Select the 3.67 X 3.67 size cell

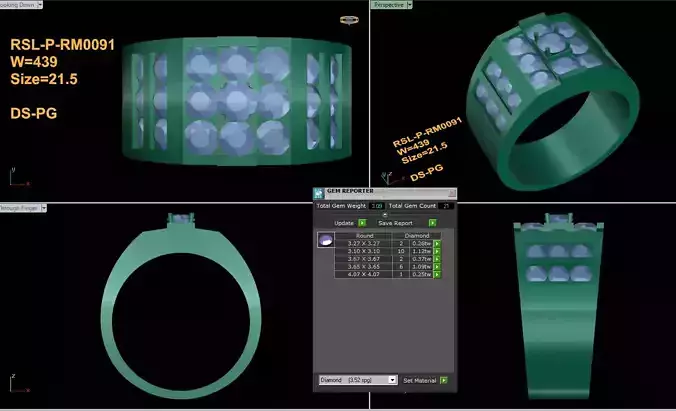[x=363, y=259]
